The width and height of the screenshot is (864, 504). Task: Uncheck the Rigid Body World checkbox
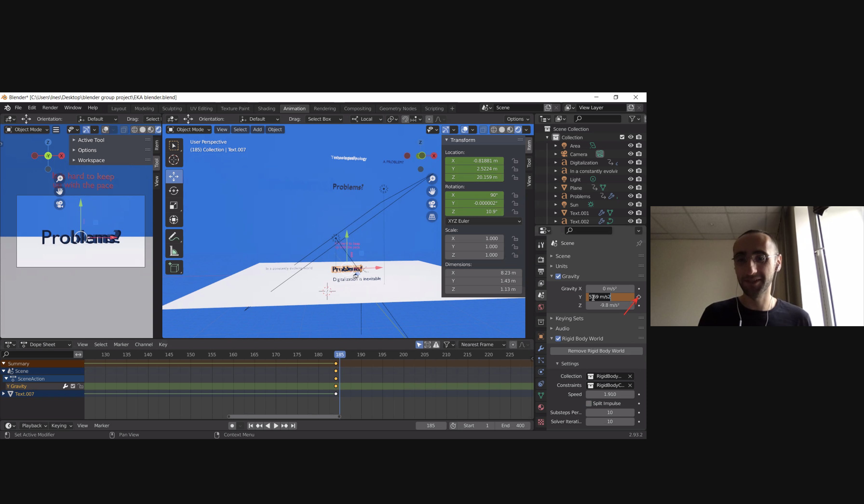coord(558,339)
